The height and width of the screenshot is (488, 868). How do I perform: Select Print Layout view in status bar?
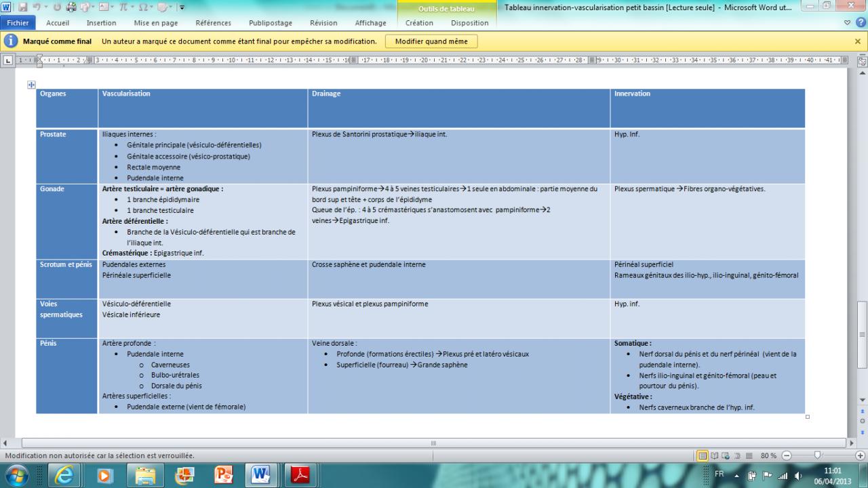[x=703, y=455]
